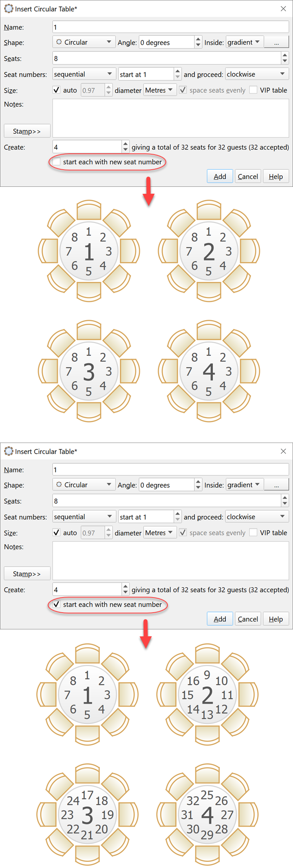Toggle auto size checkbox in bottom dialog
The width and height of the screenshot is (293, 868).
57,533
